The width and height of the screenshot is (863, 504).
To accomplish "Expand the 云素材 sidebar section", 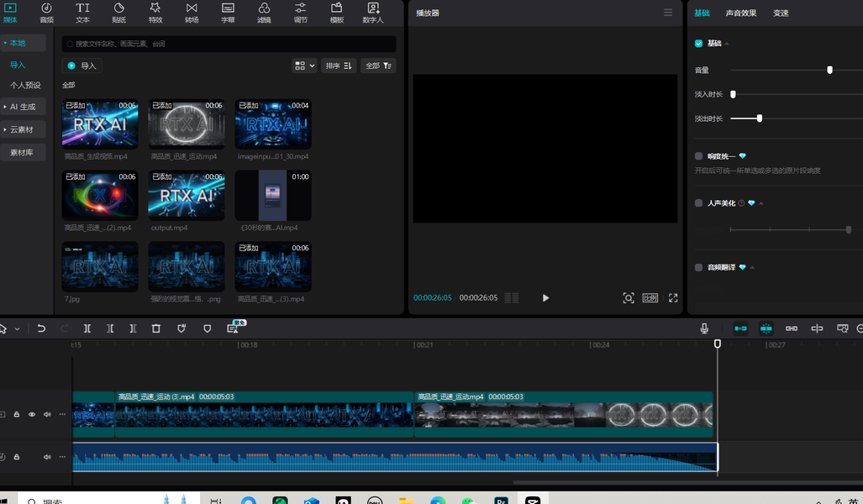I will click(5, 130).
